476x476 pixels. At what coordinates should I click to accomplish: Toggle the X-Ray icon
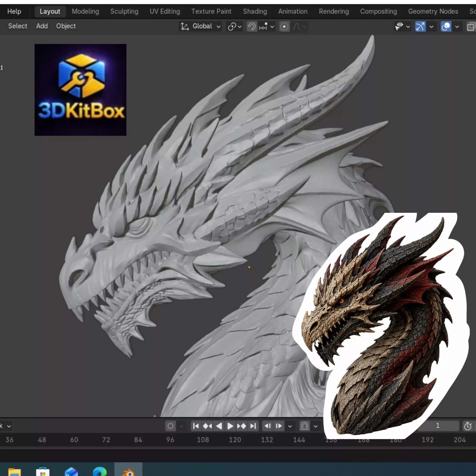pos(471,26)
